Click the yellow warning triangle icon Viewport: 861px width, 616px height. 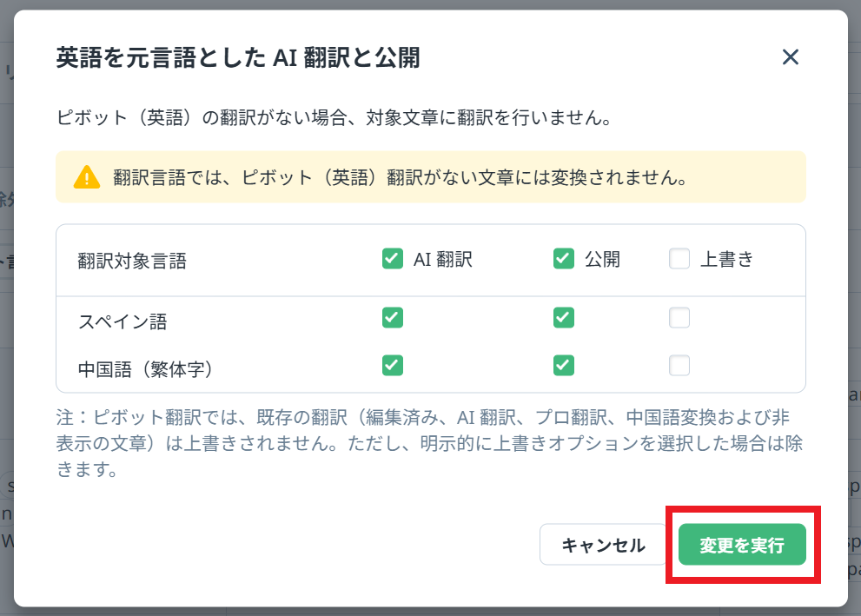coord(87,176)
